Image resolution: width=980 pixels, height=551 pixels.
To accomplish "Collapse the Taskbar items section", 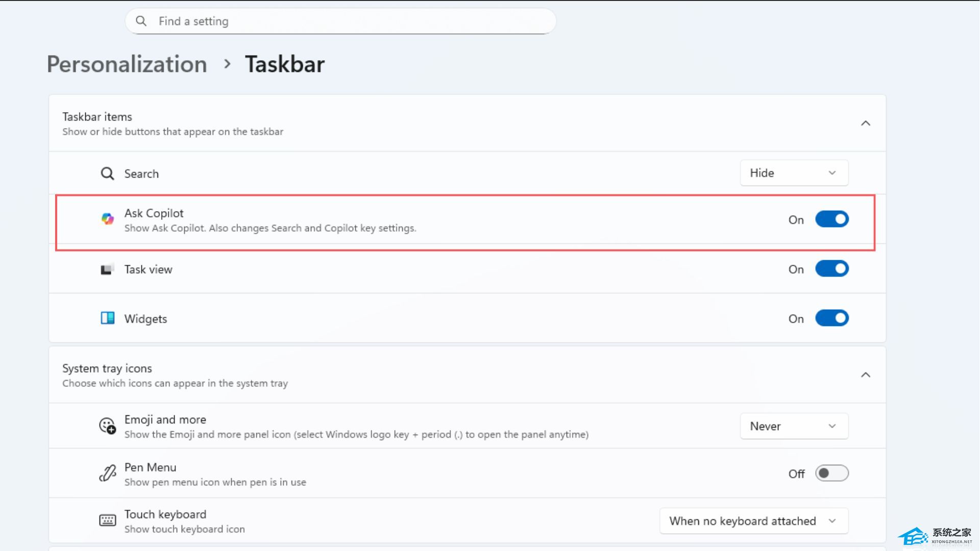I will [x=866, y=123].
